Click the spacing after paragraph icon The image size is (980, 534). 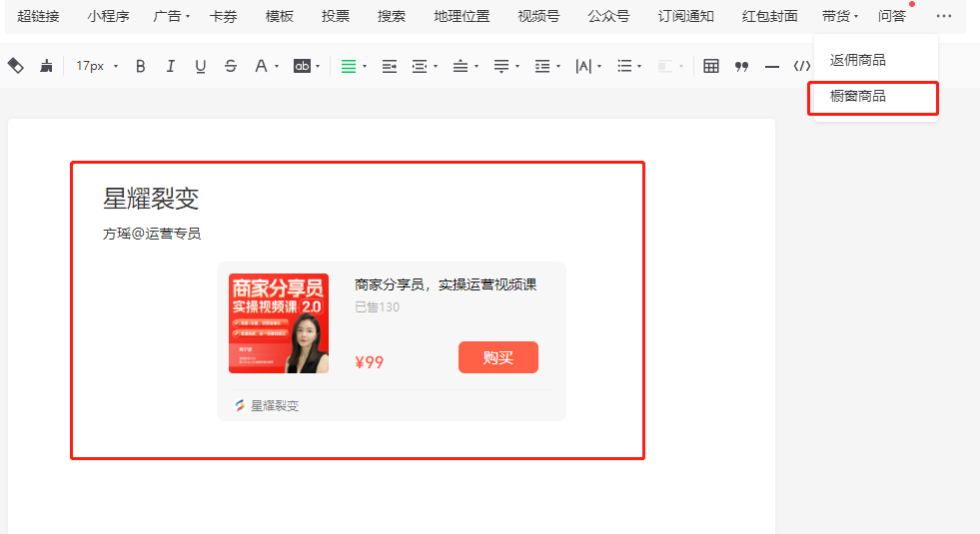[501, 66]
